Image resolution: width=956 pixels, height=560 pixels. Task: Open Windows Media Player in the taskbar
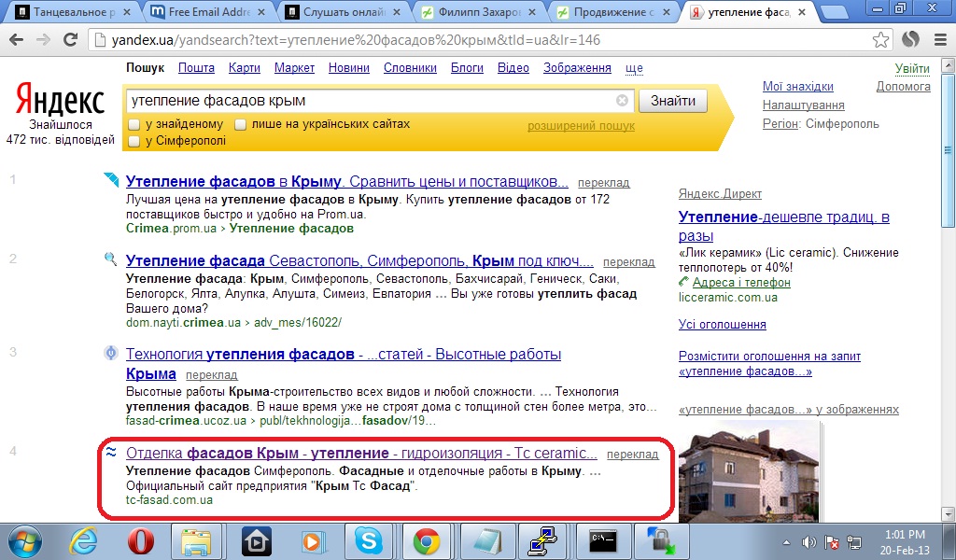313,541
